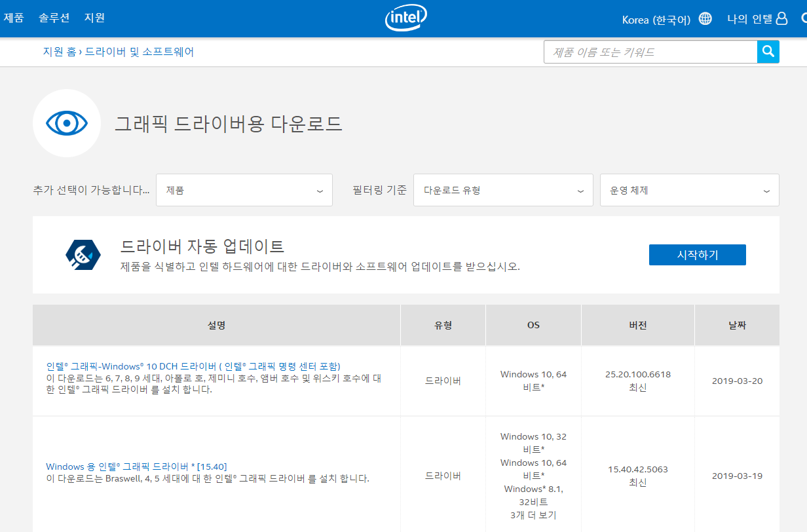Open the 지원 header menu
Image resolution: width=807 pixels, height=532 pixels.
click(x=94, y=18)
